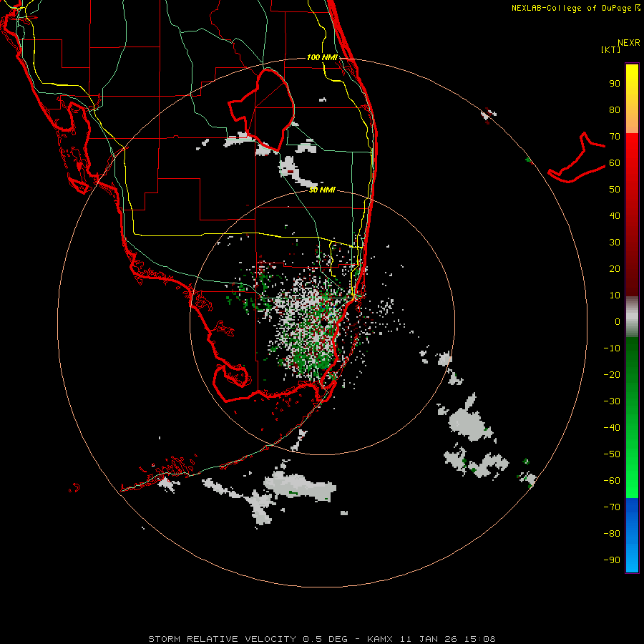This screenshot has height=644, width=644.
Task: Click the 50 NMI range ring label
Action: click(x=322, y=190)
